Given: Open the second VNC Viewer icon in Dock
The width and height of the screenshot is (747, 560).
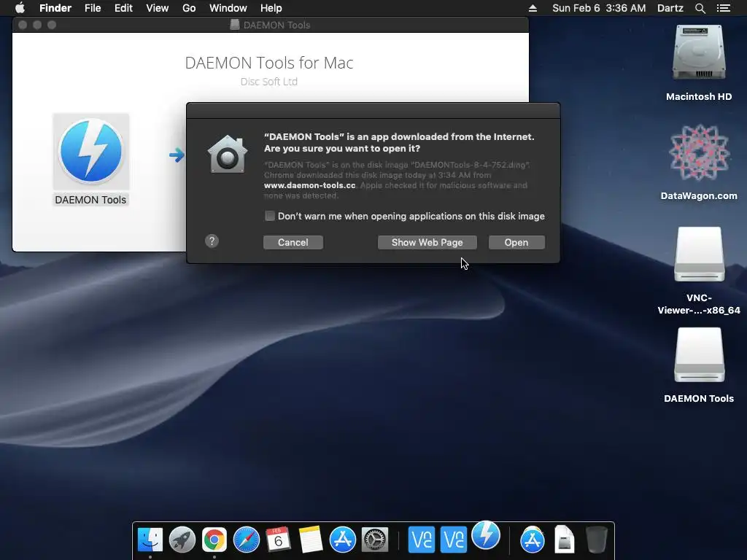Looking at the screenshot, I should click(x=453, y=540).
